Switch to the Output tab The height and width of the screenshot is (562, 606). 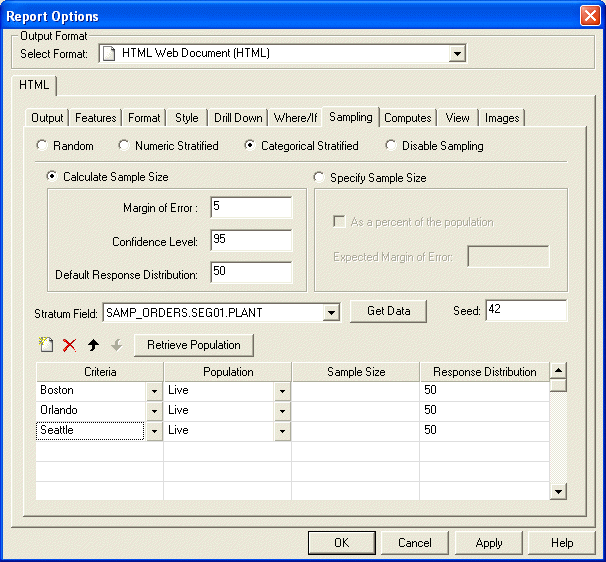(x=47, y=118)
